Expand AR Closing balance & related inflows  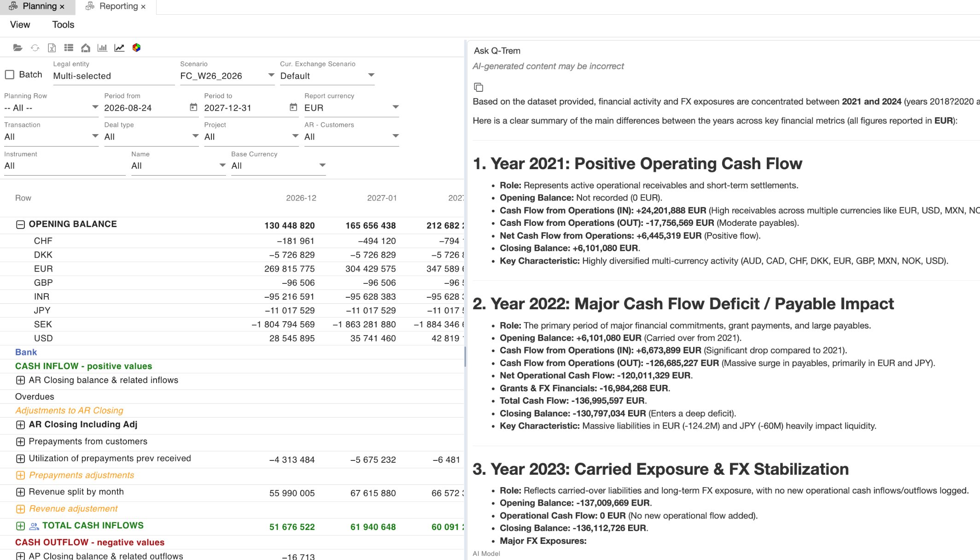(x=20, y=380)
